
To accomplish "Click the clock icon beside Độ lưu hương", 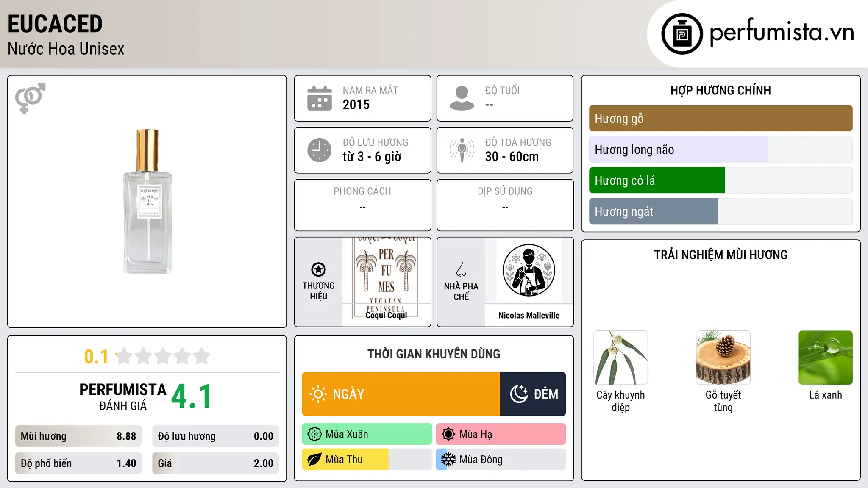I will point(320,150).
